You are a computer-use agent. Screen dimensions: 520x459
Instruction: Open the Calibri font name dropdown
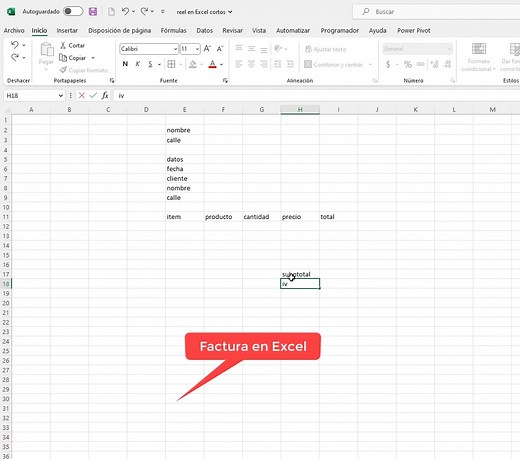(x=175, y=49)
